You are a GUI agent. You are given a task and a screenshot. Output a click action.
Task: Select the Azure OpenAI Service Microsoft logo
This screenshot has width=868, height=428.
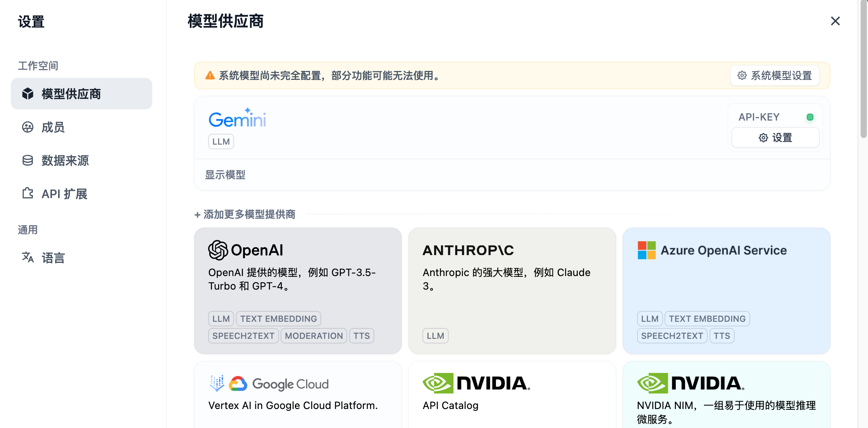coord(647,250)
